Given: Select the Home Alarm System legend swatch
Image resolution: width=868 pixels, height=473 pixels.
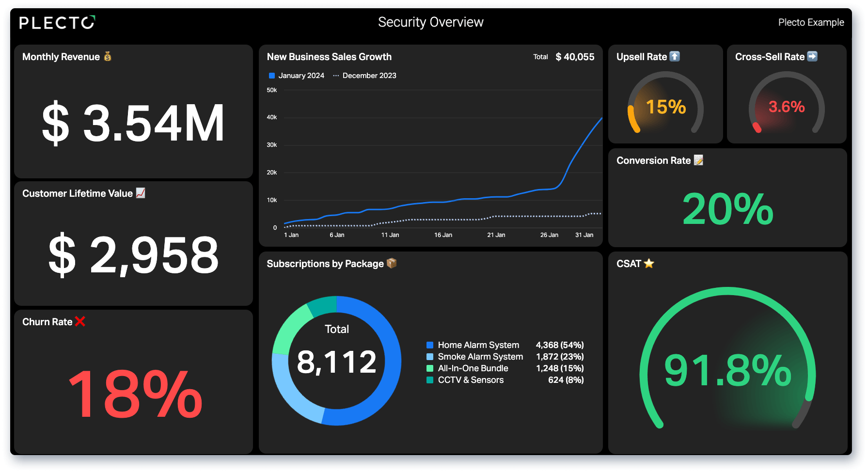Looking at the screenshot, I should point(429,345).
